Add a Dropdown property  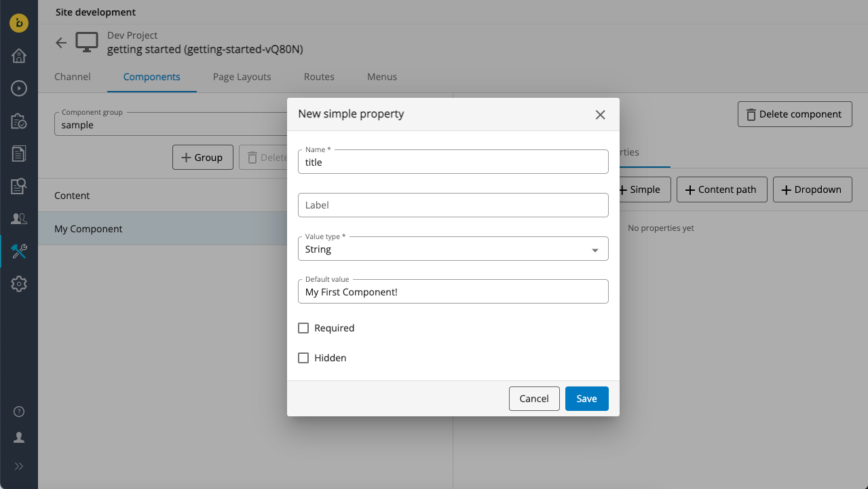point(812,189)
